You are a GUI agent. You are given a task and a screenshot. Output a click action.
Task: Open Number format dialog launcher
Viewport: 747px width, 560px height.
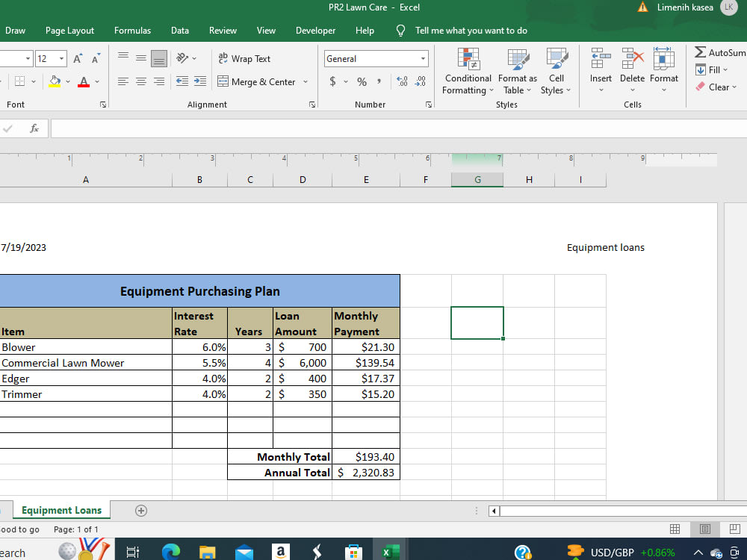429,105
